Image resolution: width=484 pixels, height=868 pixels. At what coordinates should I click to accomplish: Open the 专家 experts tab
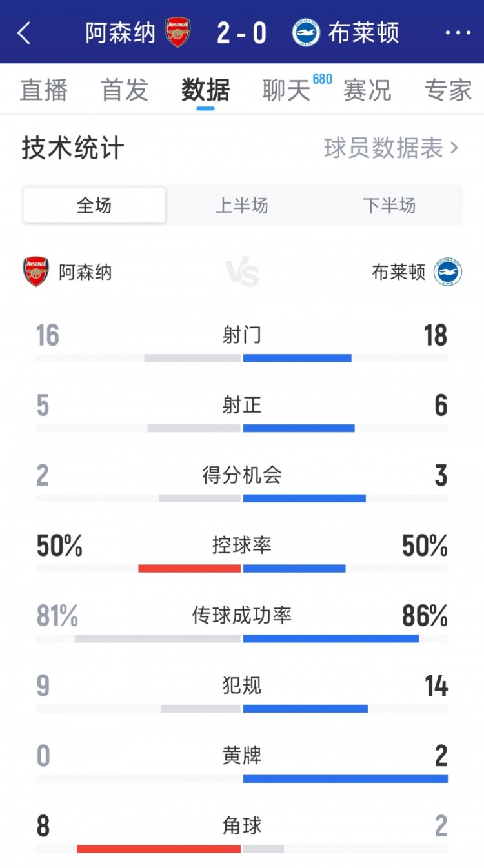tap(448, 90)
